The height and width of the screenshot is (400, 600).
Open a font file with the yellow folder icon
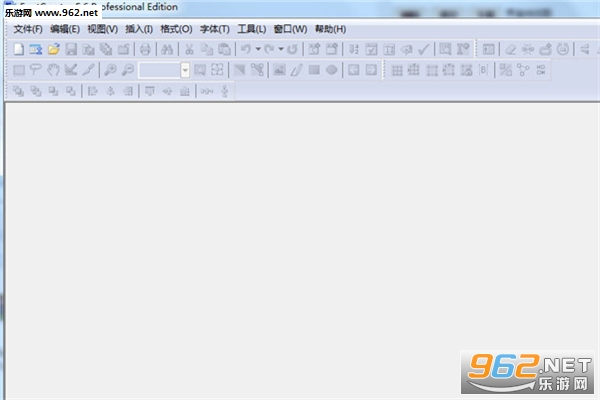click(x=54, y=49)
